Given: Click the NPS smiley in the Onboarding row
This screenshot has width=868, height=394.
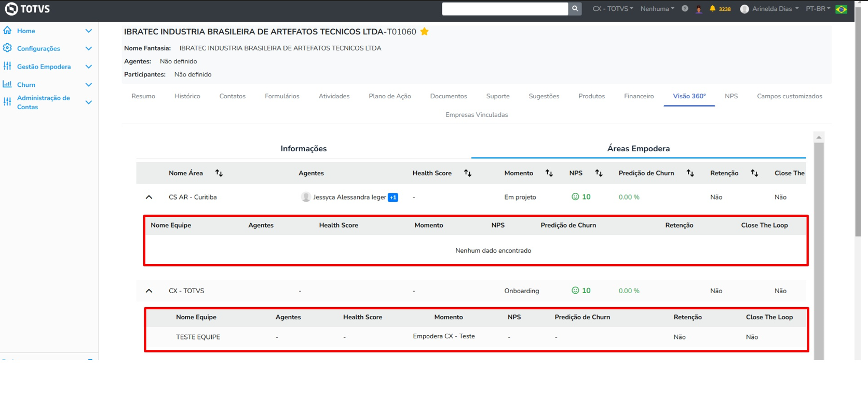Looking at the screenshot, I should (x=575, y=291).
